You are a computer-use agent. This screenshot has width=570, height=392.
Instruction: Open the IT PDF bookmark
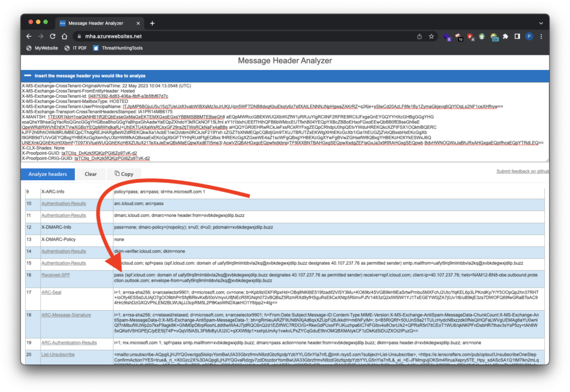coord(76,48)
